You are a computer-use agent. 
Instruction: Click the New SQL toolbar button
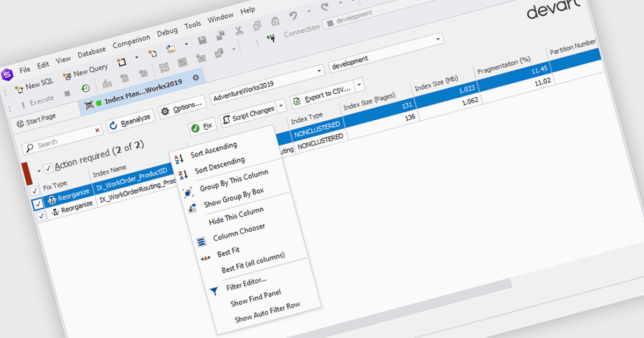click(x=34, y=84)
